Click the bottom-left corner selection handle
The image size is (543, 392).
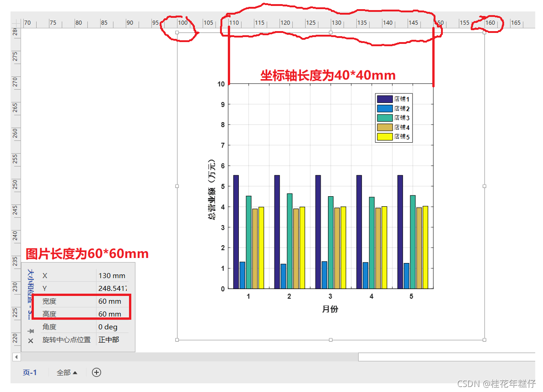click(177, 340)
